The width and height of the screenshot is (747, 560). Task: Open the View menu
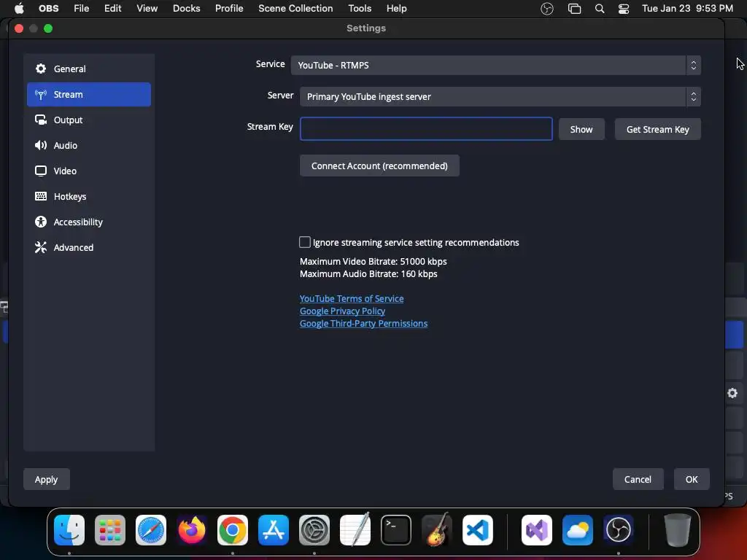click(147, 9)
